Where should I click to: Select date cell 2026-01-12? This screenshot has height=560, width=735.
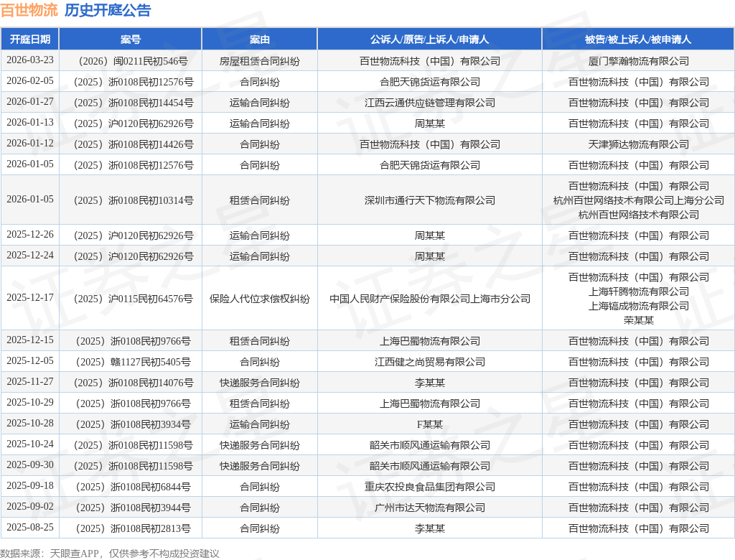point(30,143)
